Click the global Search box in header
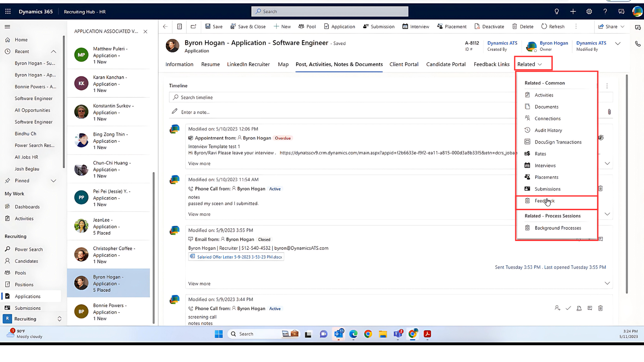This screenshot has width=644, height=362. (x=330, y=11)
